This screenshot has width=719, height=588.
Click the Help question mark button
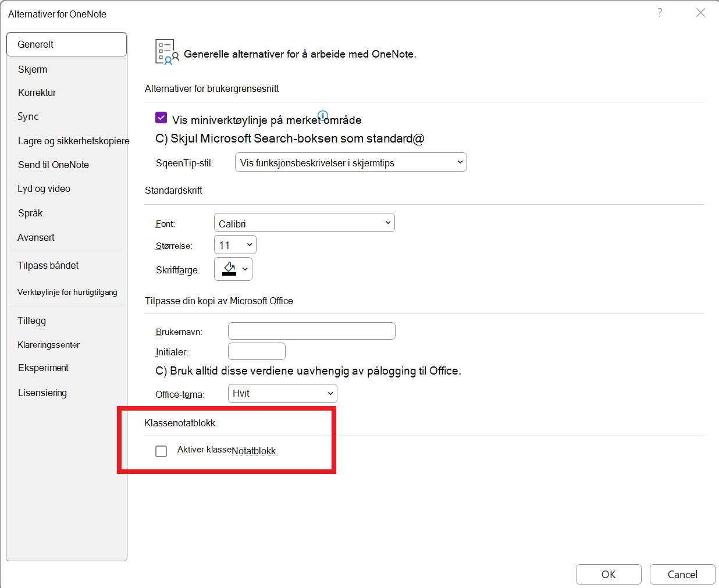pos(660,13)
